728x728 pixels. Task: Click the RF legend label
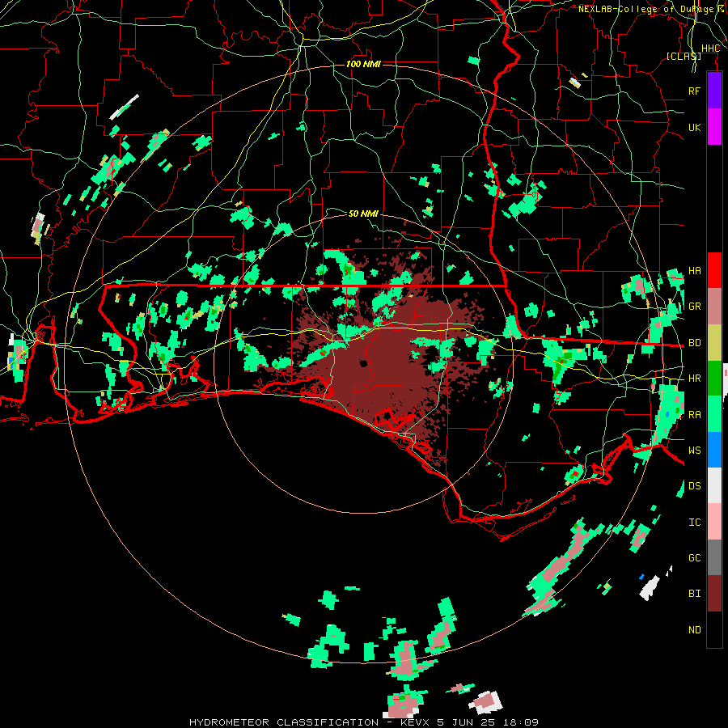pos(694,91)
